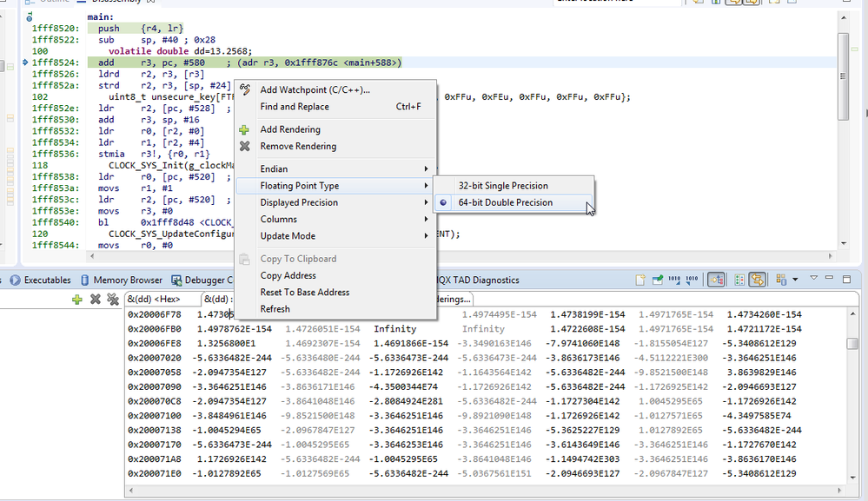Select the second &(dd) rendering tab
This screenshot has width=868, height=501.
click(x=218, y=299)
